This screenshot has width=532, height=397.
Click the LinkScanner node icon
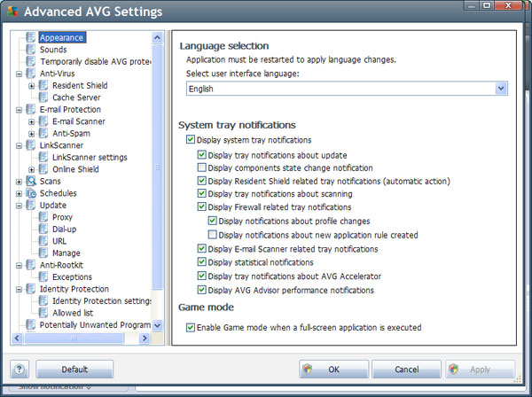point(31,145)
